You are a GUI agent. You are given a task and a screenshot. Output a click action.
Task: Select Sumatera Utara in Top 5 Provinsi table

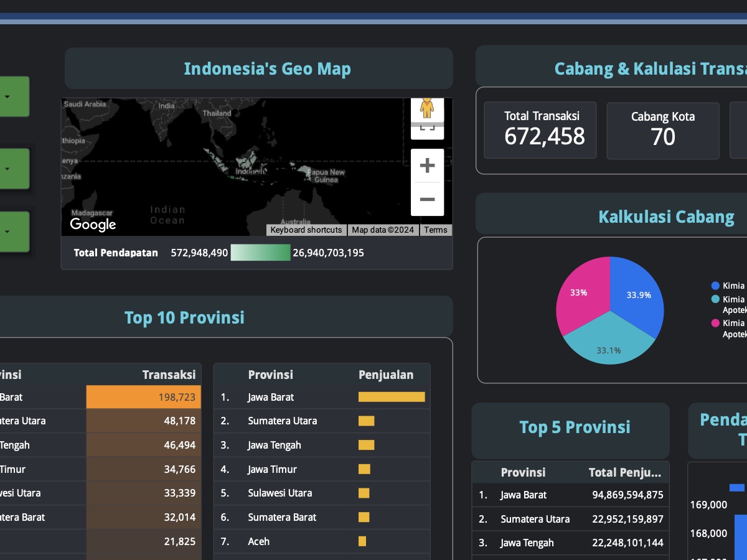570,519
